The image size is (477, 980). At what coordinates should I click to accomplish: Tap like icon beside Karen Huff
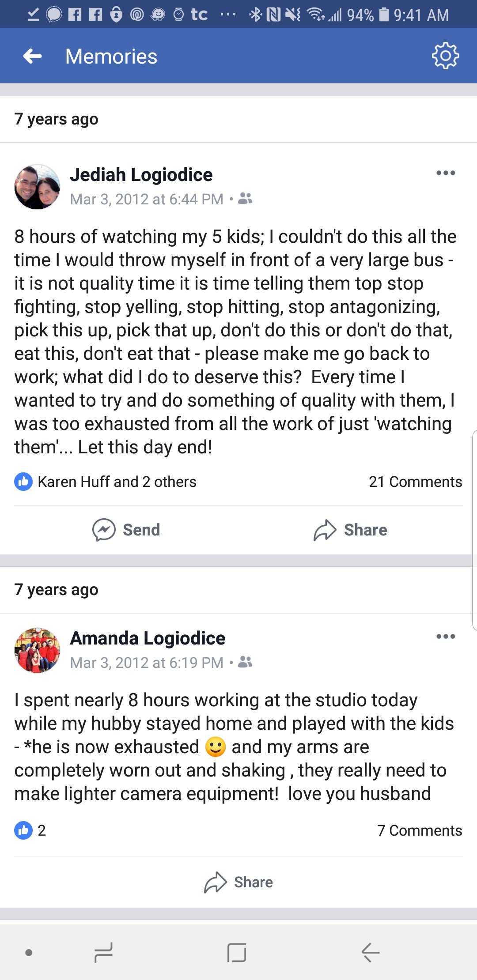23,482
